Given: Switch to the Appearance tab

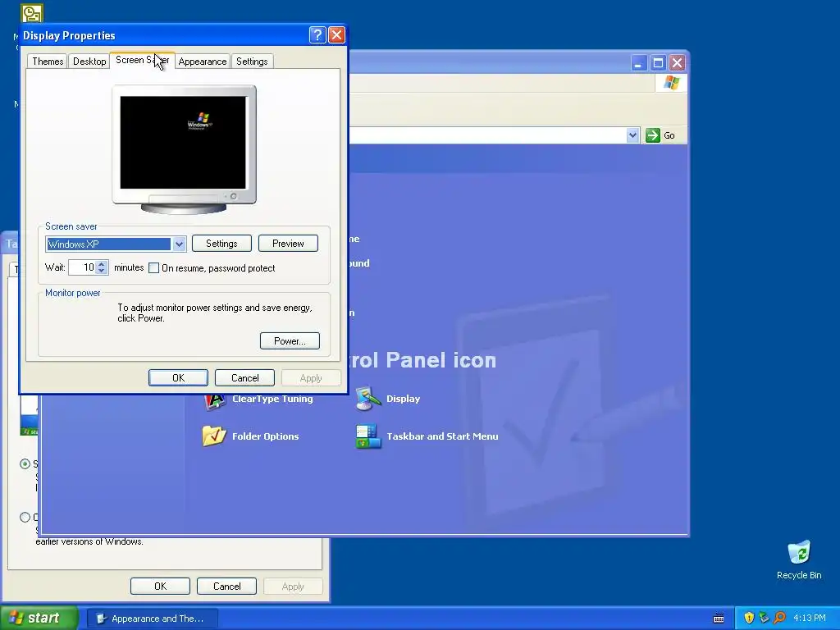Looking at the screenshot, I should click(203, 61).
